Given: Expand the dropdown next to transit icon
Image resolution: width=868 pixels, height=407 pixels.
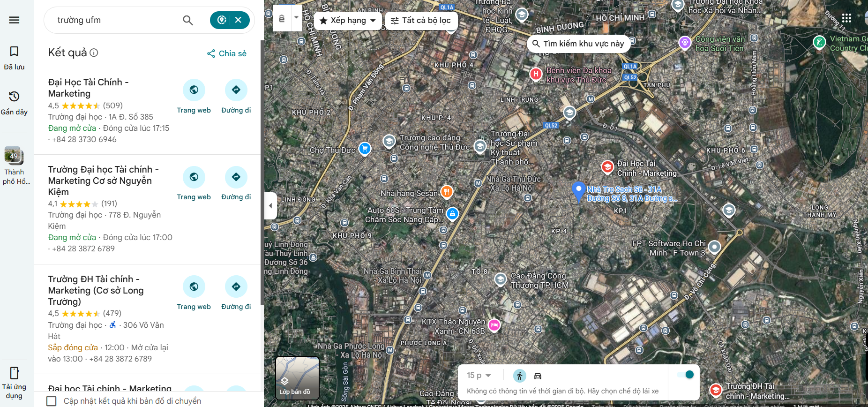Looking at the screenshot, I should [x=296, y=18].
